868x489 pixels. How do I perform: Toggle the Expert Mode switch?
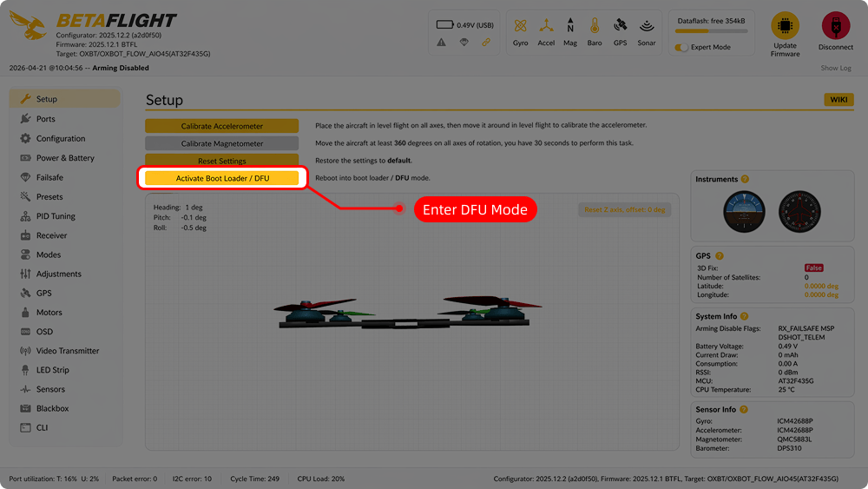[682, 47]
